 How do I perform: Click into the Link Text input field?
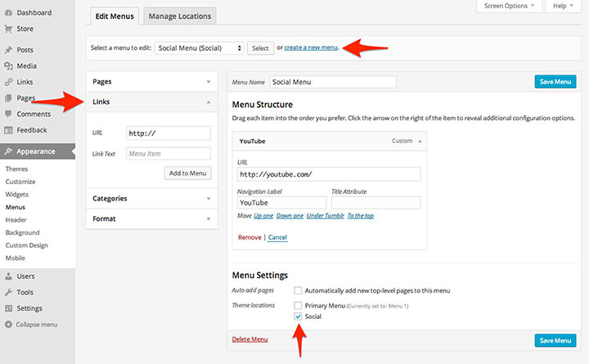169,153
